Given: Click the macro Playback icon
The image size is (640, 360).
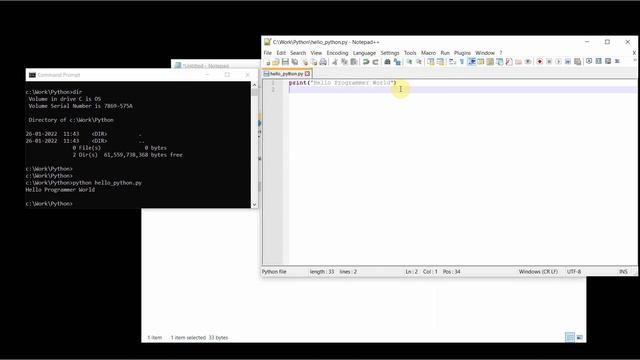Looking at the screenshot, I should [558, 62].
